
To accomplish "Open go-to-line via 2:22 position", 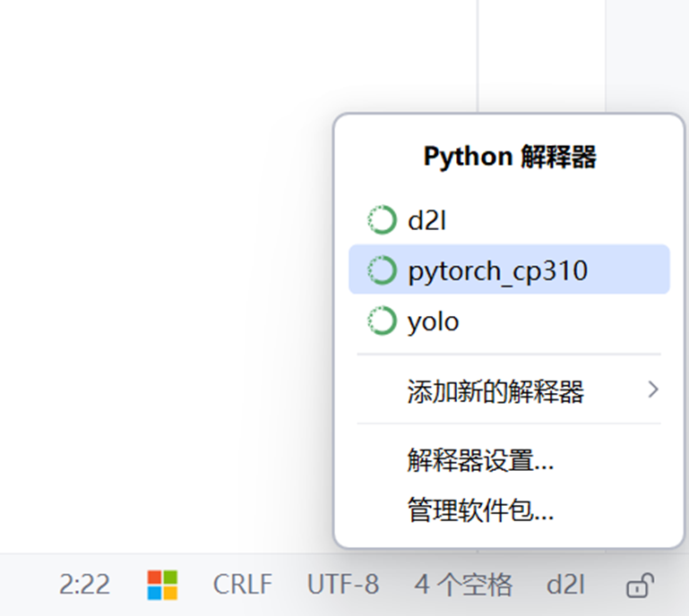I will 85,585.
